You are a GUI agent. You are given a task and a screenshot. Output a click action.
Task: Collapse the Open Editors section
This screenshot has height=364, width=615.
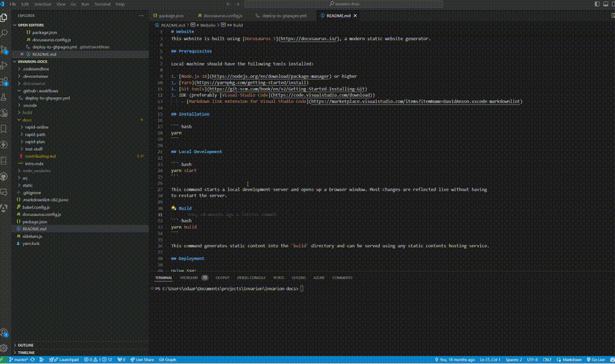[x=30, y=25]
